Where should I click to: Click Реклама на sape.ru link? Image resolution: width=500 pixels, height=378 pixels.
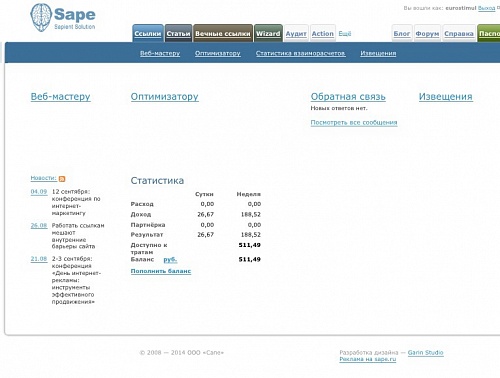click(368, 359)
